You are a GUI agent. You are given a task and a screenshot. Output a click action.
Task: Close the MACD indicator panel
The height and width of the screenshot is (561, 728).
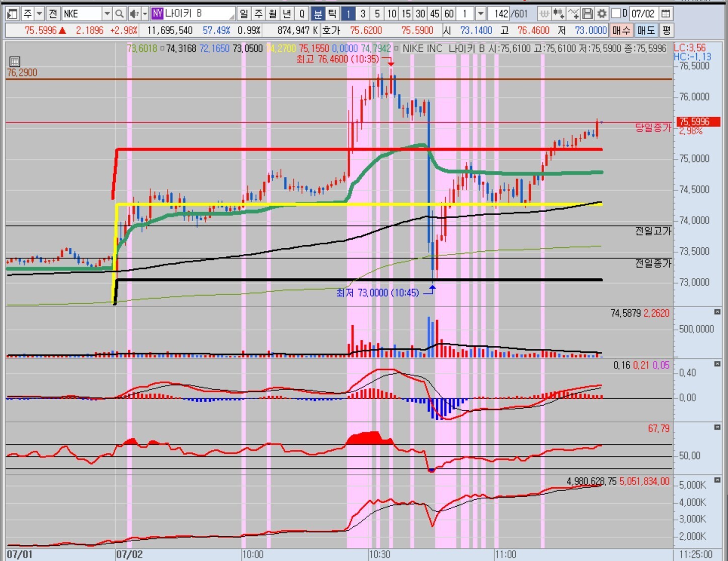point(717,364)
